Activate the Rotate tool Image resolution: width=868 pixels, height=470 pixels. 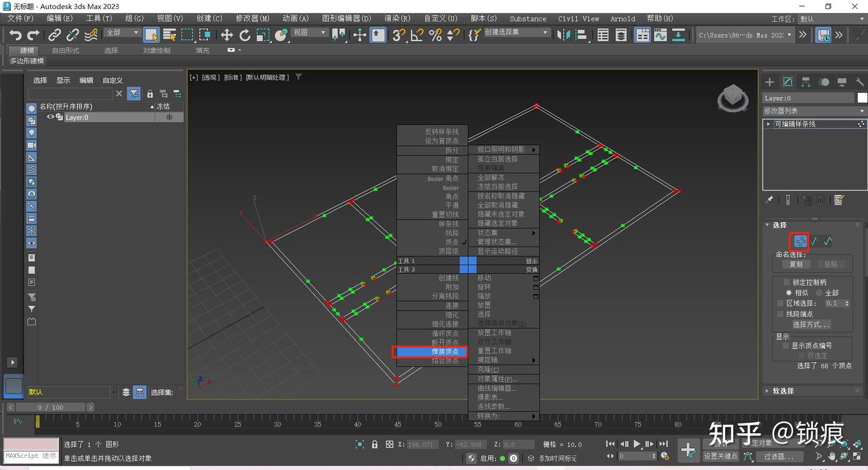tap(244, 35)
